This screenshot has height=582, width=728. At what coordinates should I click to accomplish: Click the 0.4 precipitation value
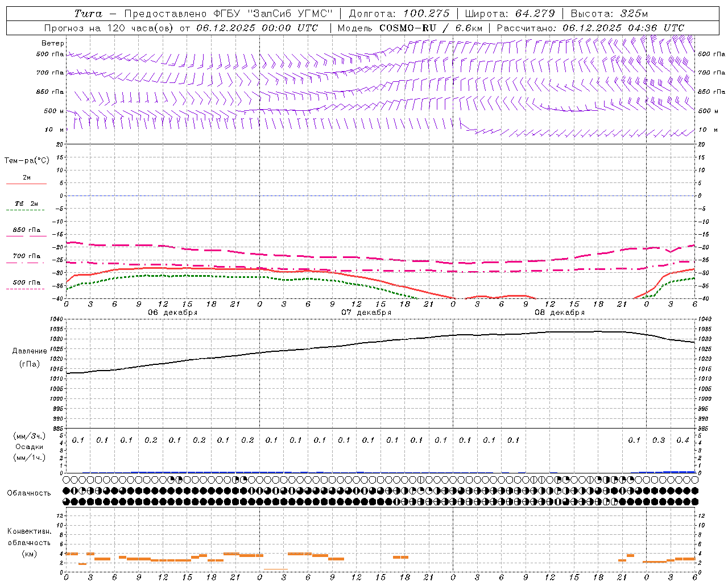pyautogui.click(x=682, y=440)
